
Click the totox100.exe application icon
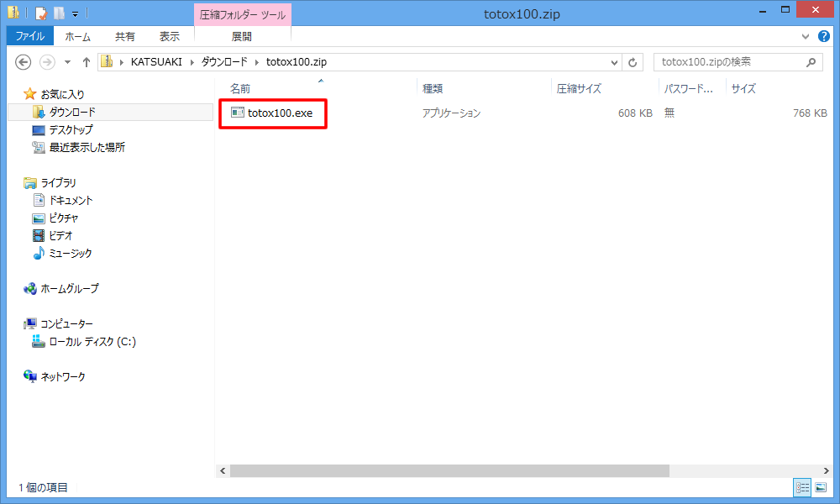tap(238, 113)
